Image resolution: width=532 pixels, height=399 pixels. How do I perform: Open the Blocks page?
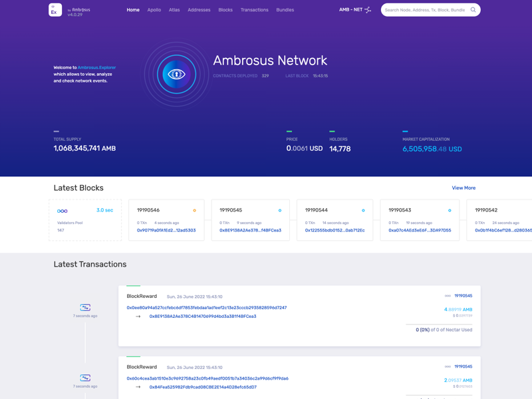225,10
